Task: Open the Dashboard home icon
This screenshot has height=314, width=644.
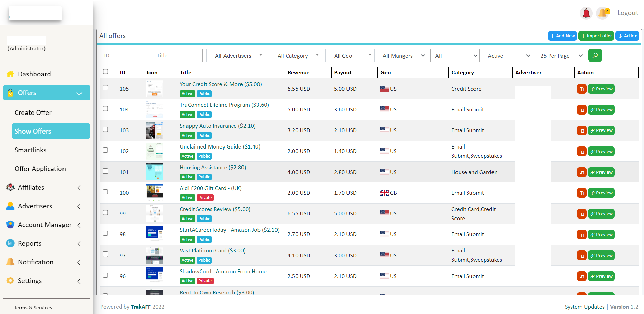Action: pos(11,74)
